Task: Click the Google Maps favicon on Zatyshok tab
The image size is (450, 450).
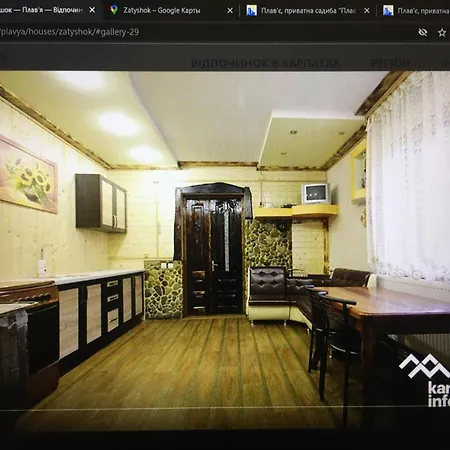Action: [114, 10]
